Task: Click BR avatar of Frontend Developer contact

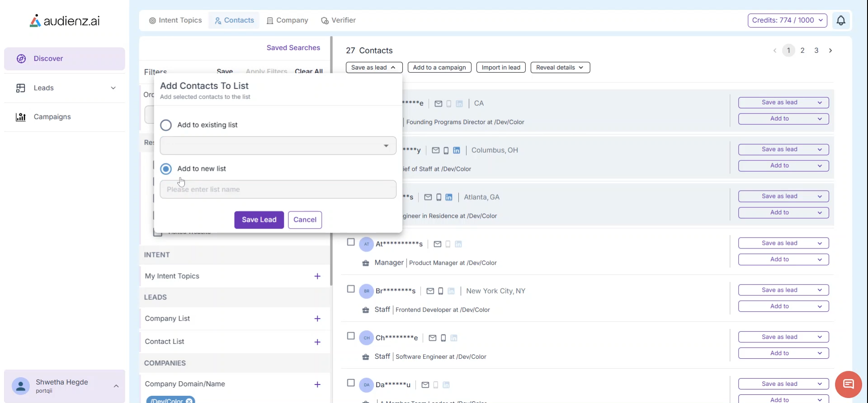Action: pyautogui.click(x=366, y=291)
